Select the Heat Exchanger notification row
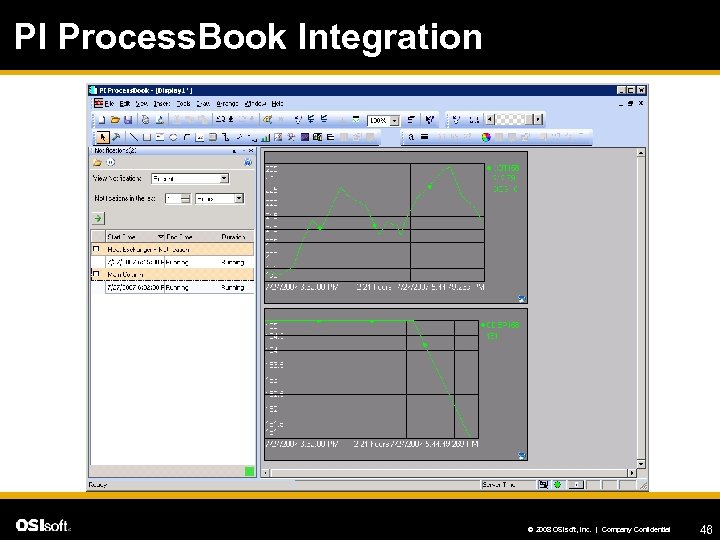 tap(173, 249)
